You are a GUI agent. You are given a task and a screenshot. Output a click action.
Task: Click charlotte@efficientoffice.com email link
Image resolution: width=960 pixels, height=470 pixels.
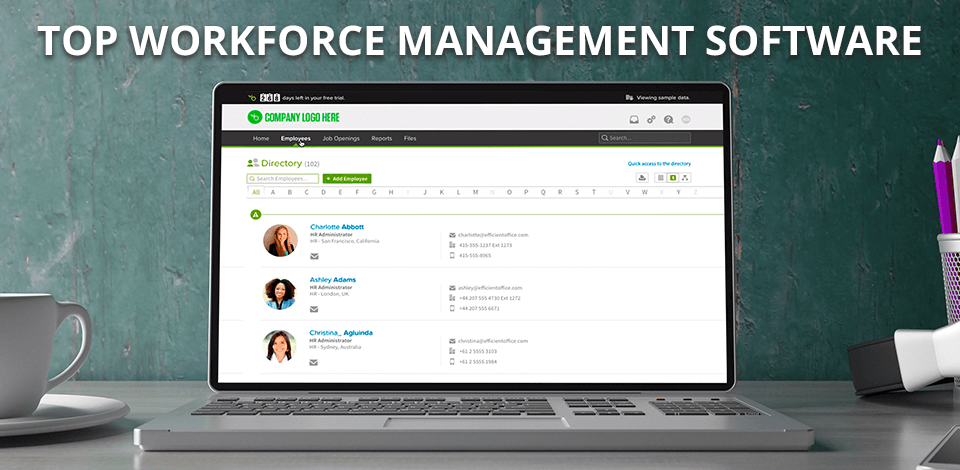point(493,235)
